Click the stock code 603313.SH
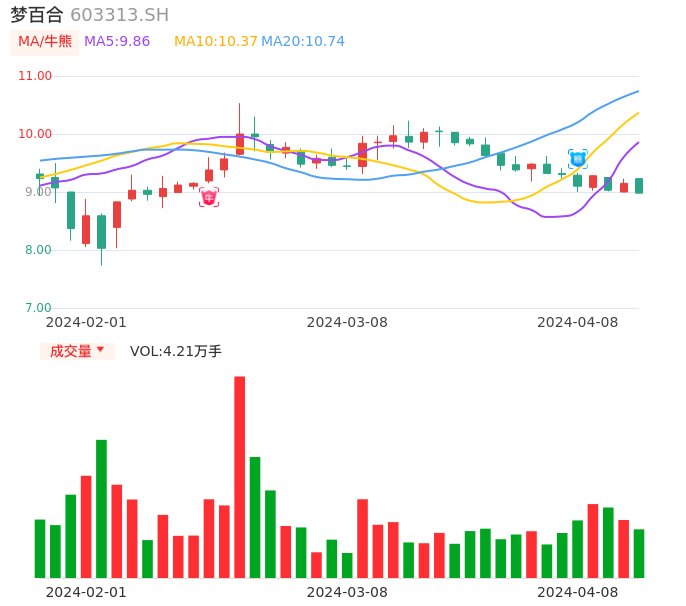 (x=119, y=15)
